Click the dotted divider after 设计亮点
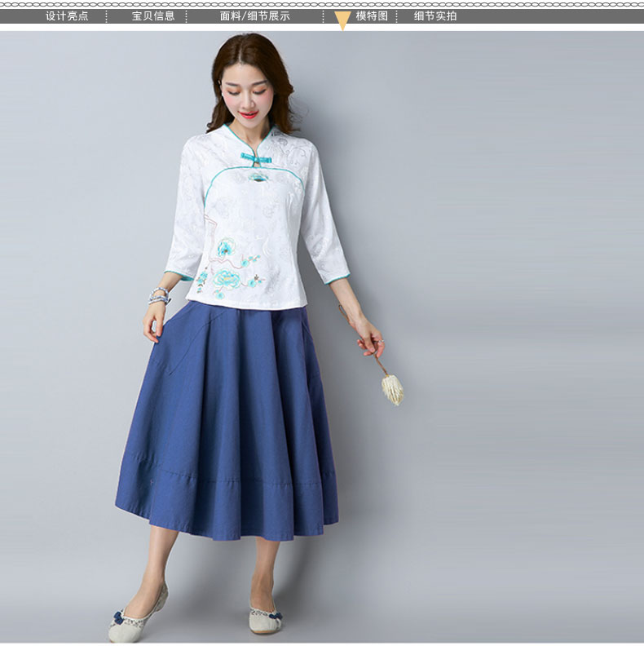Screen dimensions: 644x646 [x=110, y=15]
